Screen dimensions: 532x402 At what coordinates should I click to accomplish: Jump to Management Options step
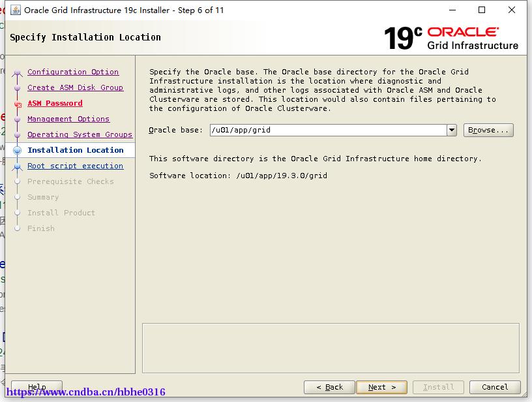(68, 119)
